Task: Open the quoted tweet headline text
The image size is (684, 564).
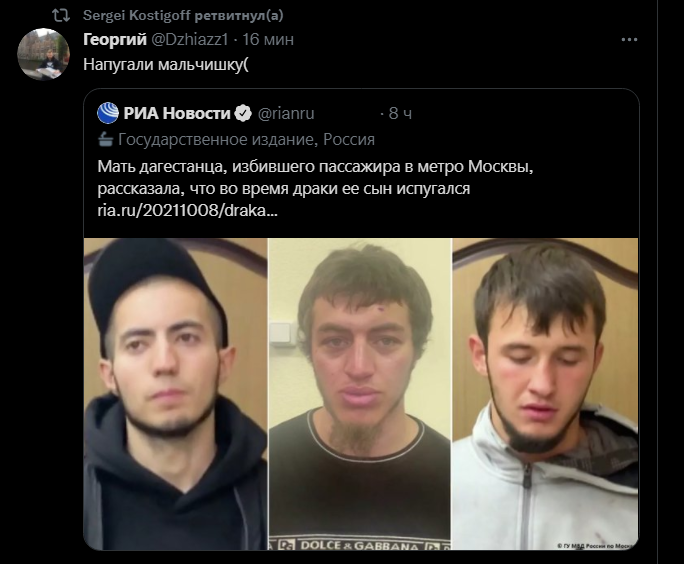Action: pos(315,178)
